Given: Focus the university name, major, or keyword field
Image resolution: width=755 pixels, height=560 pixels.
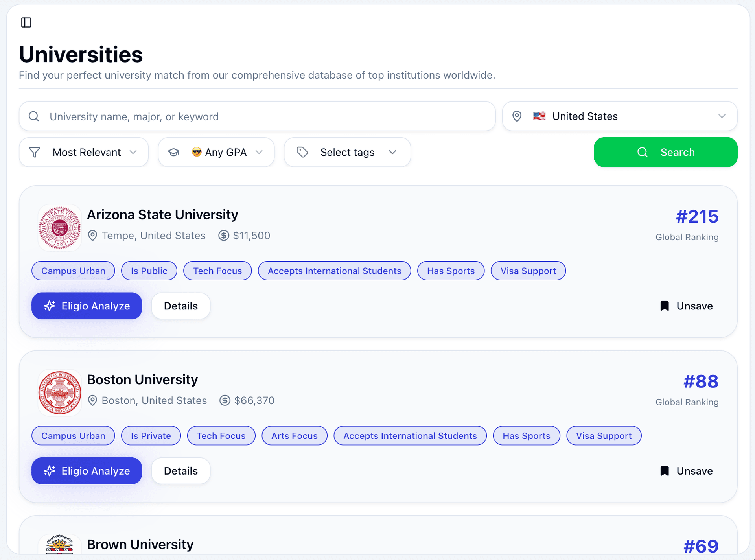Looking at the screenshot, I should pyautogui.click(x=257, y=116).
